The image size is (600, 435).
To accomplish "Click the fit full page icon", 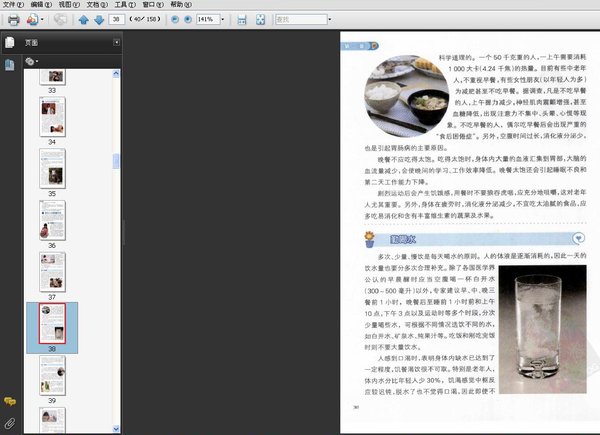I will [x=260, y=20].
